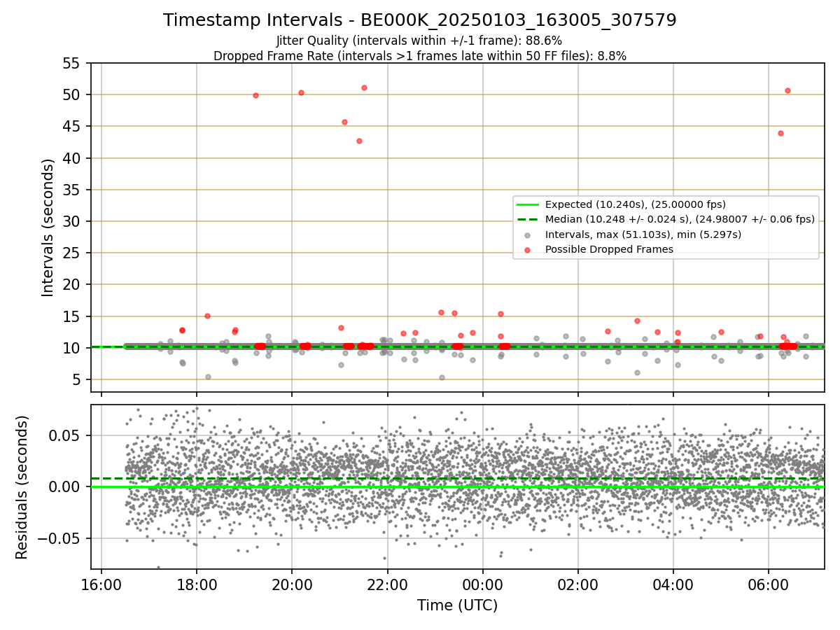
Task: Click the plot title 'Timestamp Intervals - BE000K_20250103_163005_307579'
Action: [420, 20]
